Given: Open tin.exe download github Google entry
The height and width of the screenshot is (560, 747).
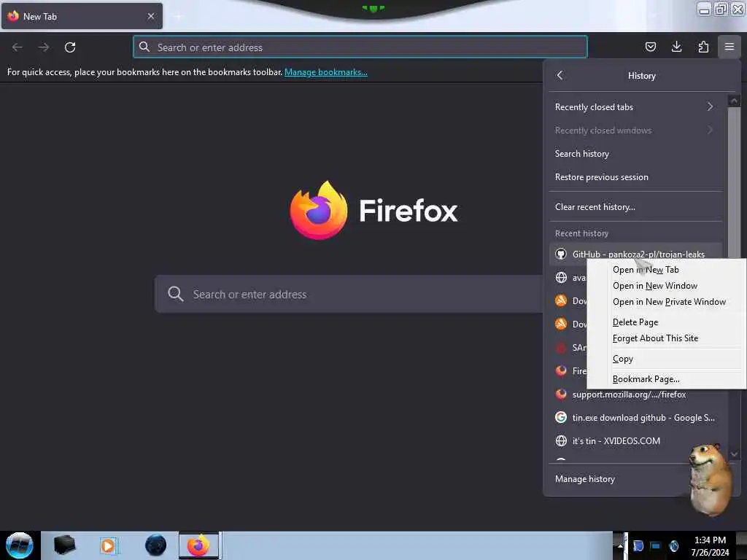Looking at the screenshot, I should coord(635,418).
